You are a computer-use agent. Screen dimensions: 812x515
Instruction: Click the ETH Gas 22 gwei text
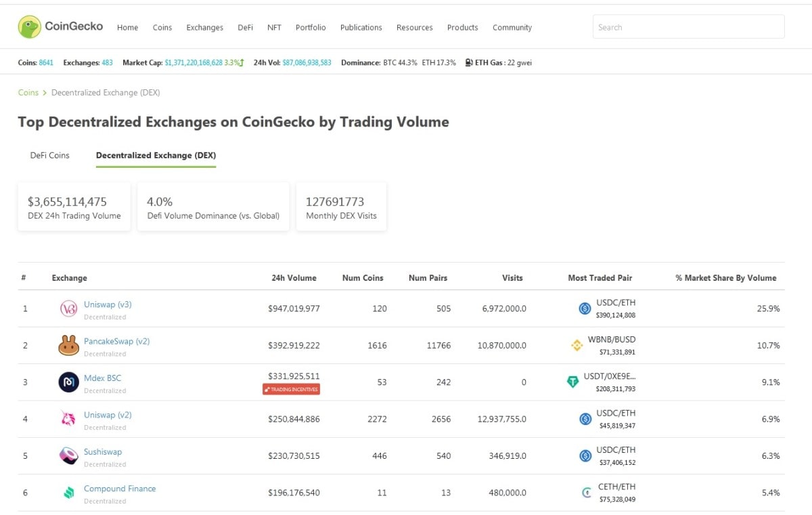(x=503, y=62)
